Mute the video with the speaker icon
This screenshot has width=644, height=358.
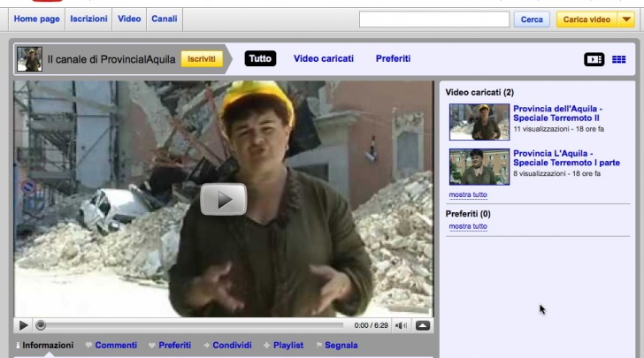pyautogui.click(x=401, y=325)
